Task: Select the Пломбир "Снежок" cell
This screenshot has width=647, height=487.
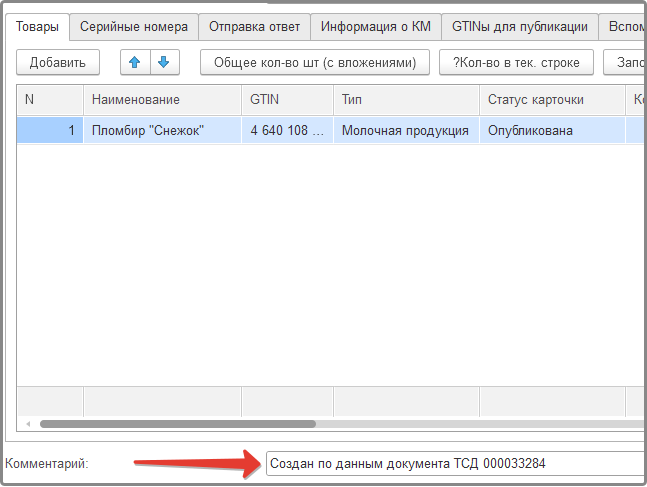Action: (x=162, y=130)
